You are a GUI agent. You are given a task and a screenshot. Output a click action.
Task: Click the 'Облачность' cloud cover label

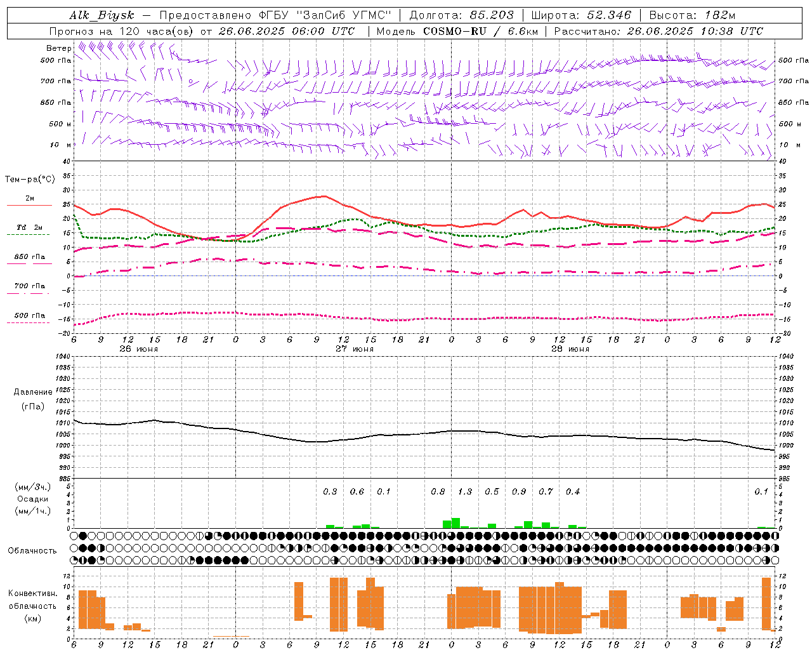tap(32, 550)
